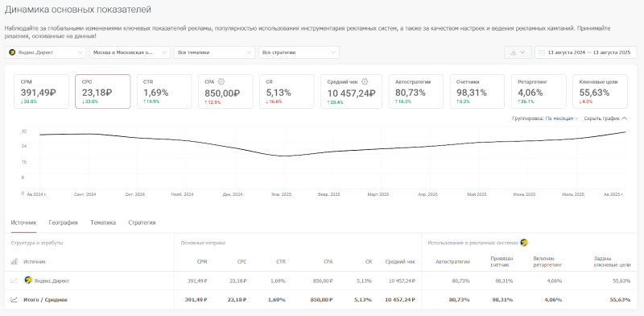Select the CPC metric card
This screenshot has width=644, height=316.
103,91
